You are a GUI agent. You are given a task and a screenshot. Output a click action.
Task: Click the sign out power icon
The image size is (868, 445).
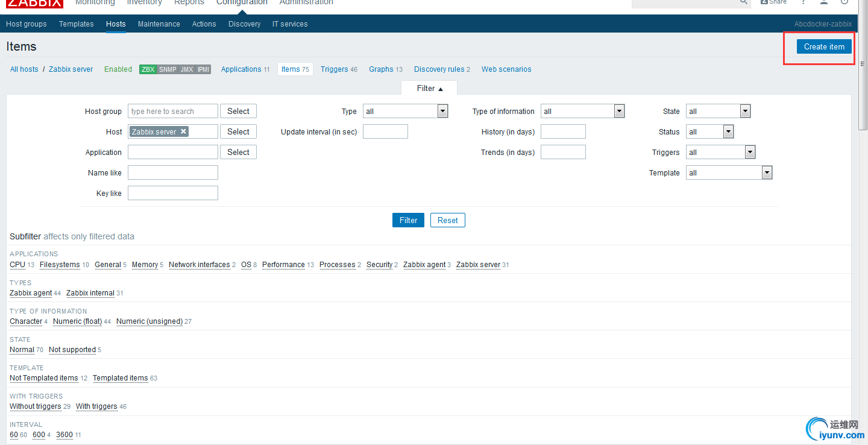844,2
